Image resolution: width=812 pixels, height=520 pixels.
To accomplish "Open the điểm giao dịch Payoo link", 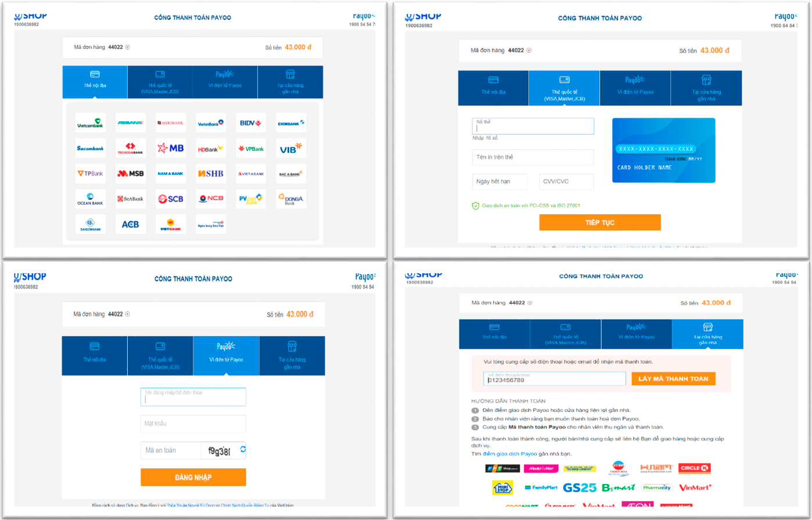I will [x=510, y=453].
